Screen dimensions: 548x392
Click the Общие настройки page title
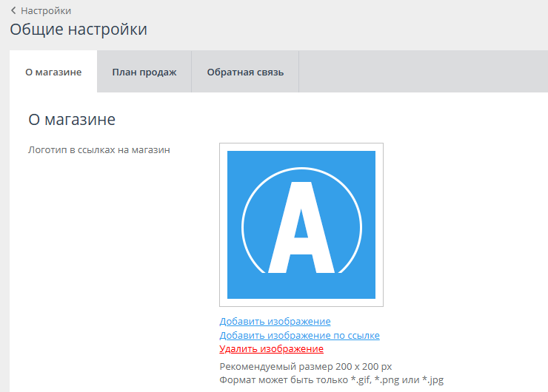pyautogui.click(x=78, y=30)
